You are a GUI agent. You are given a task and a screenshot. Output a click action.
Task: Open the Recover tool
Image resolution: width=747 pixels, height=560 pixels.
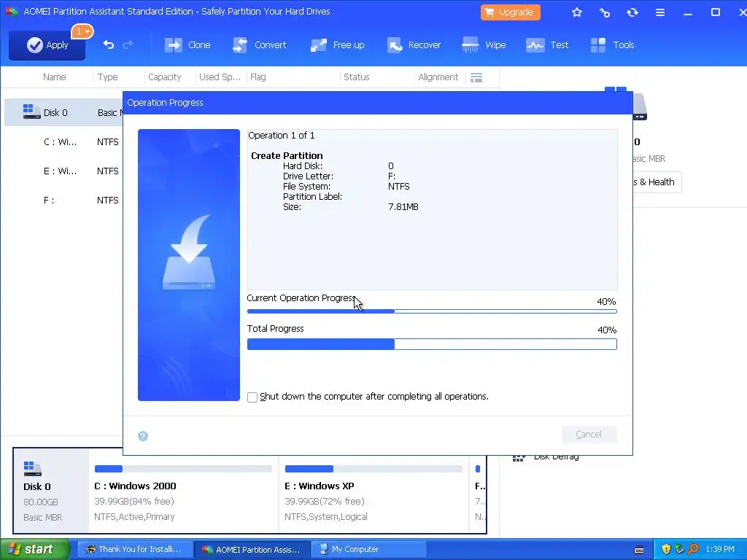pyautogui.click(x=414, y=45)
